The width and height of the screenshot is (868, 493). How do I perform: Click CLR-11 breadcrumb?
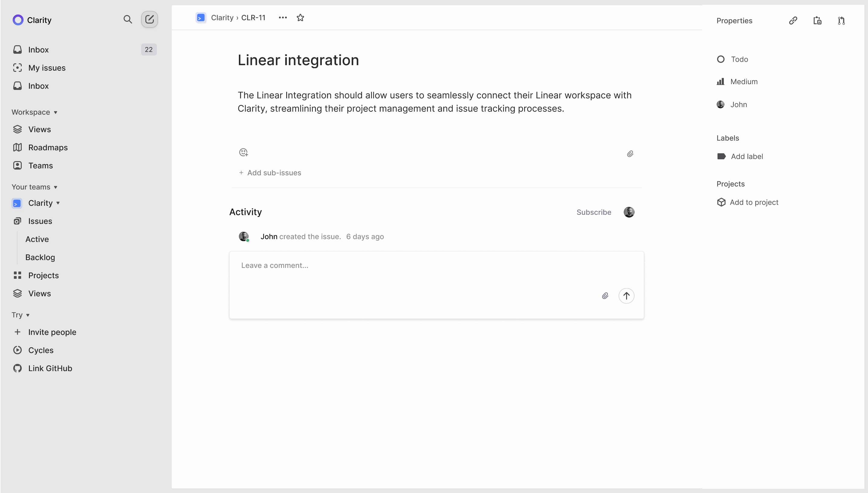click(253, 17)
